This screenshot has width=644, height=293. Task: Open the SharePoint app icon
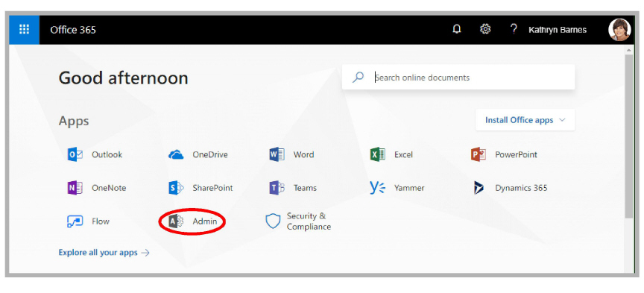(176, 188)
